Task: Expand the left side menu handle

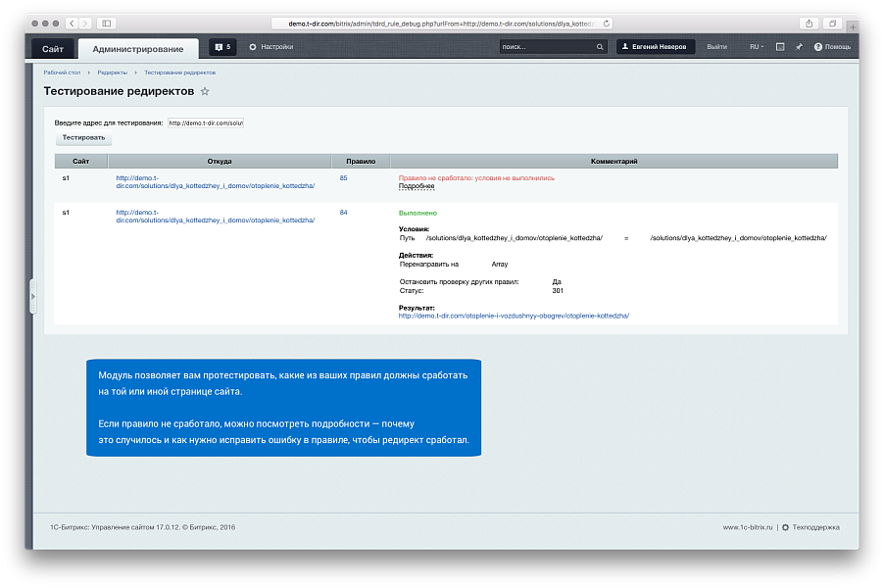Action: click(32, 297)
